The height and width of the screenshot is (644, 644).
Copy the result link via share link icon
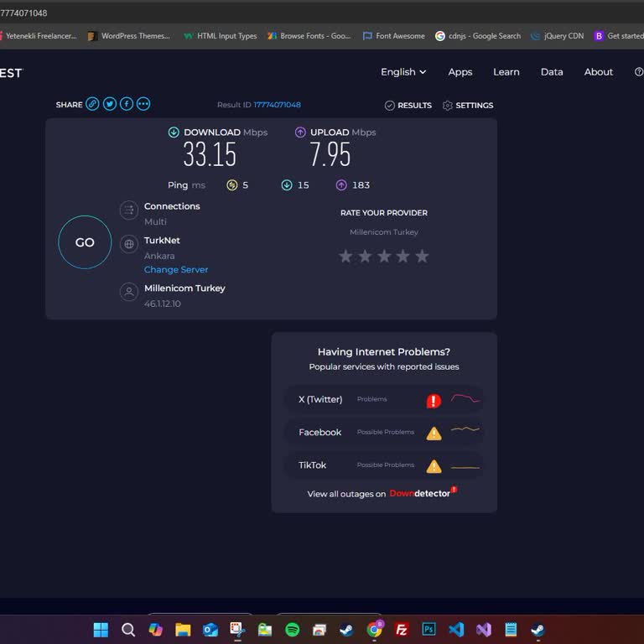click(92, 104)
